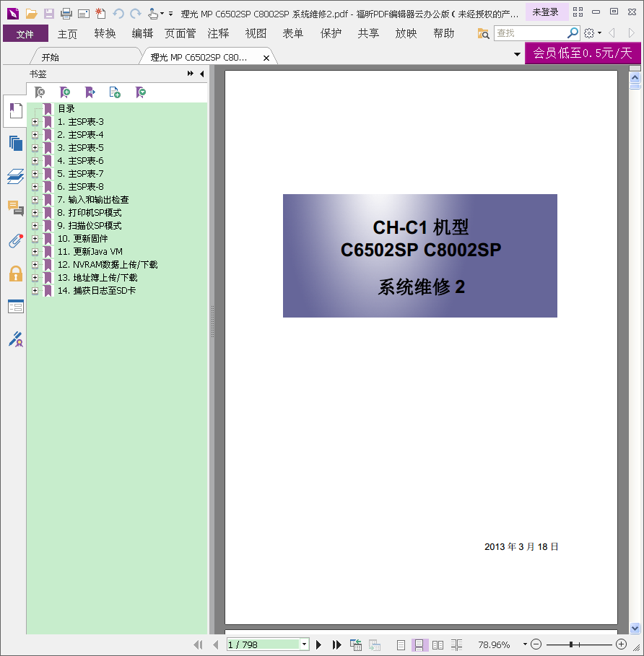Open the search settings gear dropdown
This screenshot has height=656, width=644.
pyautogui.click(x=593, y=33)
